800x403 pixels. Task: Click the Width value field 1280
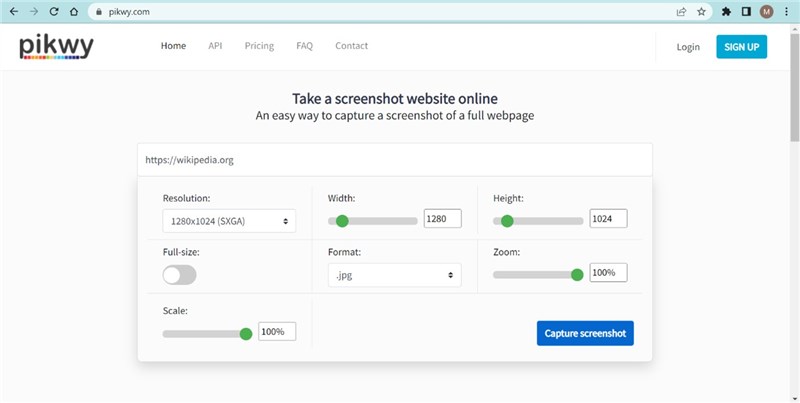tap(442, 218)
